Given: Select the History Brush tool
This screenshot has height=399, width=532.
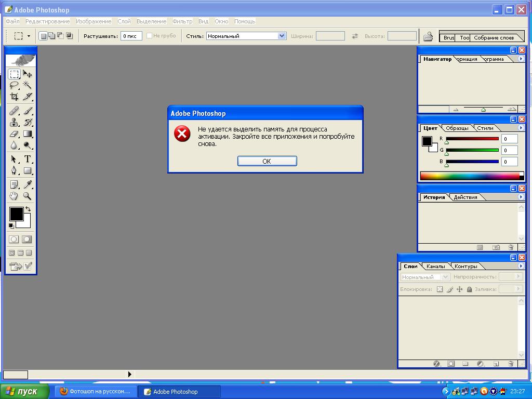Looking at the screenshot, I should click(28, 122).
